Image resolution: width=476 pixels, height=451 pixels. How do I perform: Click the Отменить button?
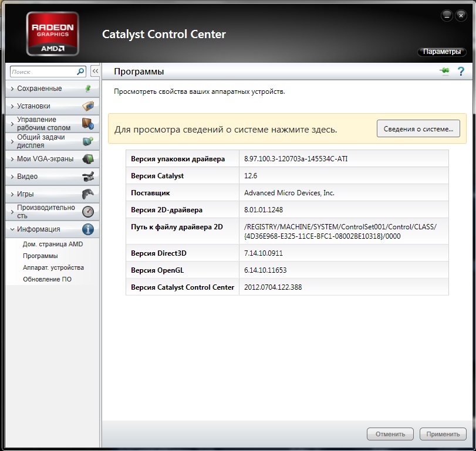coord(390,434)
